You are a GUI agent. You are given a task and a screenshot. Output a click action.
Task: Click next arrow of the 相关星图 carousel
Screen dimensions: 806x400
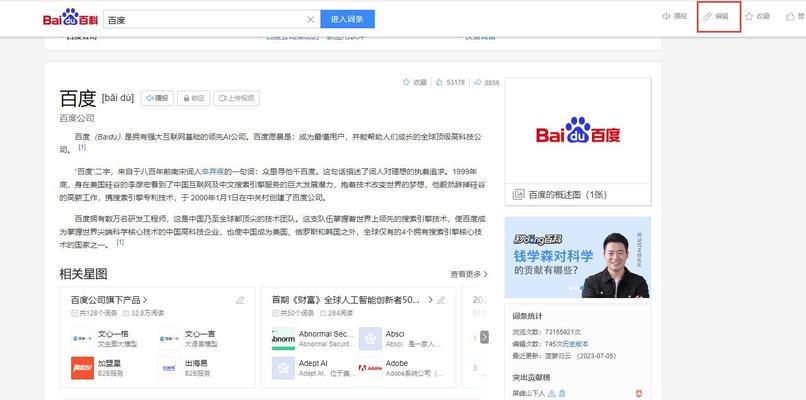point(484,337)
